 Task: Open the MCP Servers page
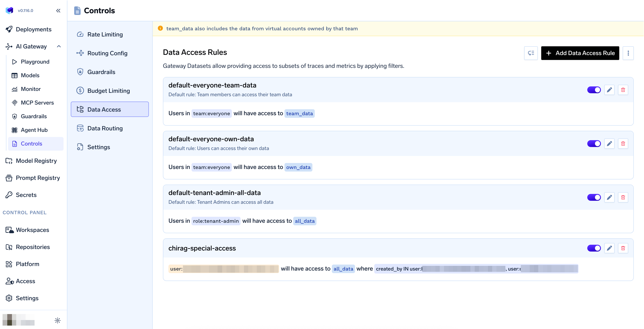[x=37, y=103]
